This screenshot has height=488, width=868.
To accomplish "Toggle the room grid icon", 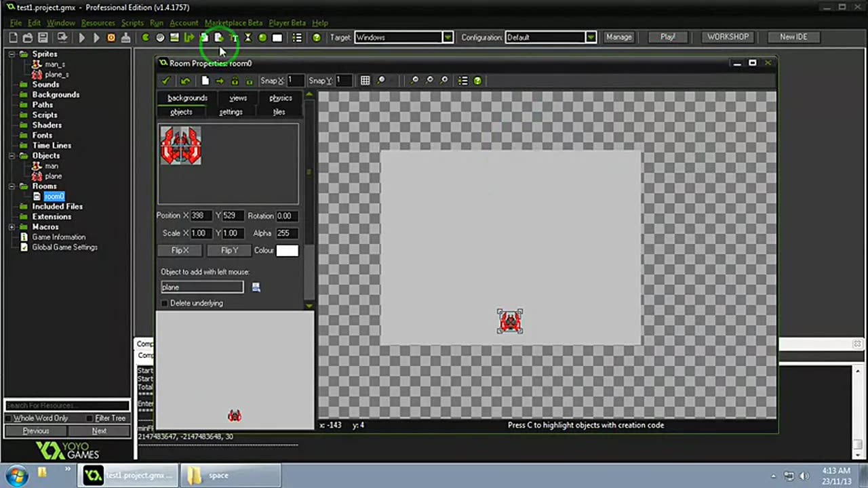I will 365,81.
